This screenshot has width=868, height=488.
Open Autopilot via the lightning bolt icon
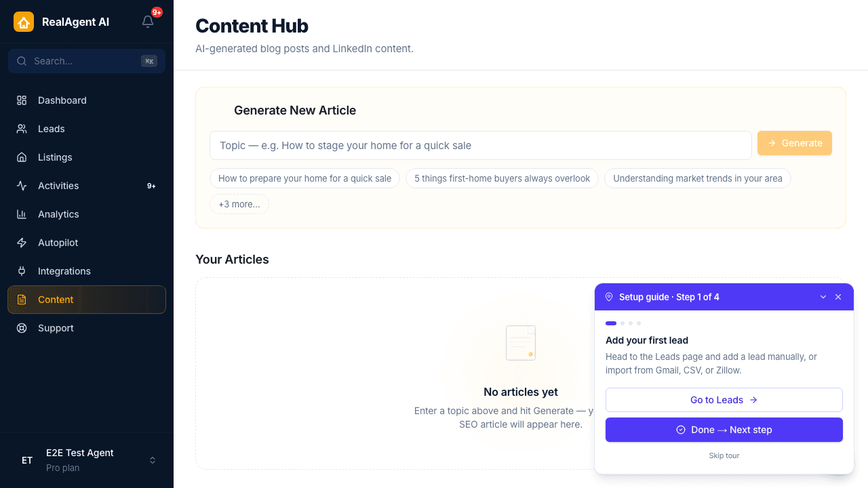click(x=21, y=243)
